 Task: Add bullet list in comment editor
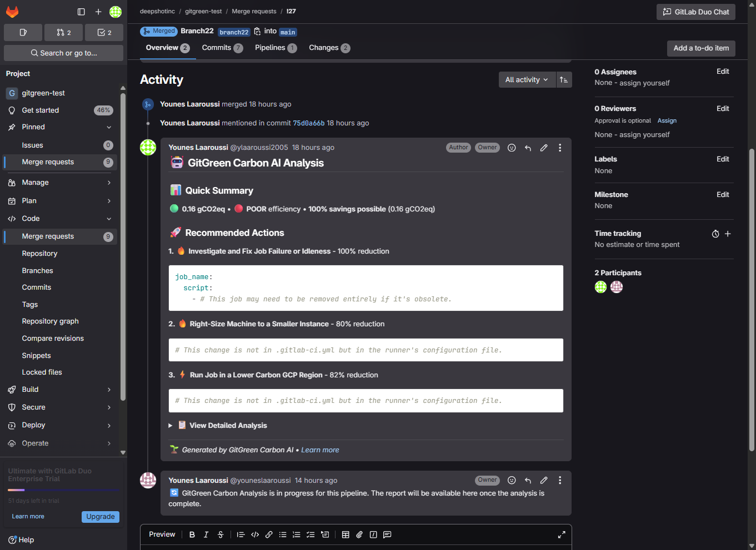(x=283, y=534)
